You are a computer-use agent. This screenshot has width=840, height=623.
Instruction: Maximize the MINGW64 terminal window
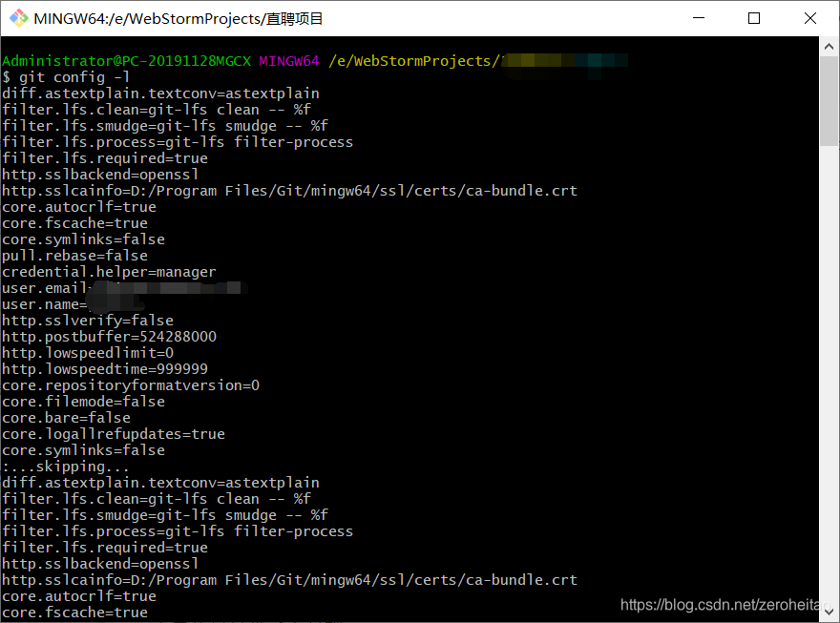click(754, 18)
